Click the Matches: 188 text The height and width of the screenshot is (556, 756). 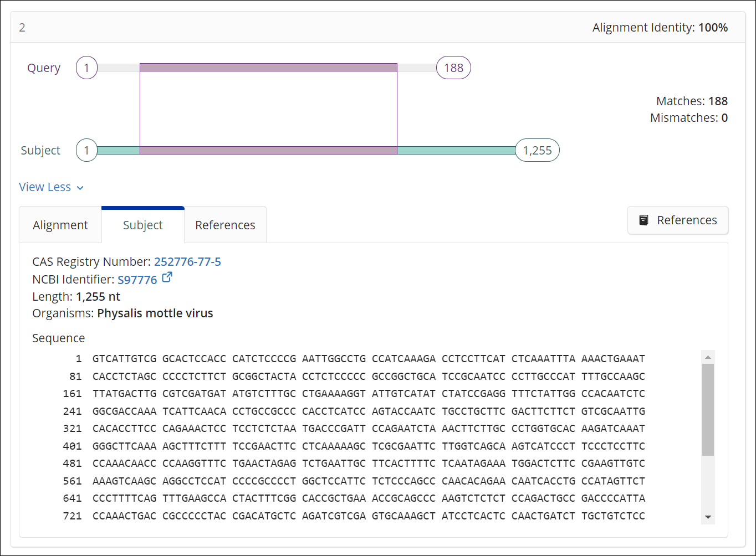[x=692, y=101]
